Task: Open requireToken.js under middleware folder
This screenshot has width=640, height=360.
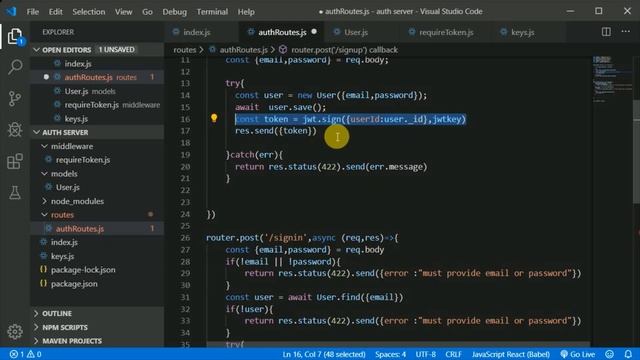Action: click(x=97, y=160)
